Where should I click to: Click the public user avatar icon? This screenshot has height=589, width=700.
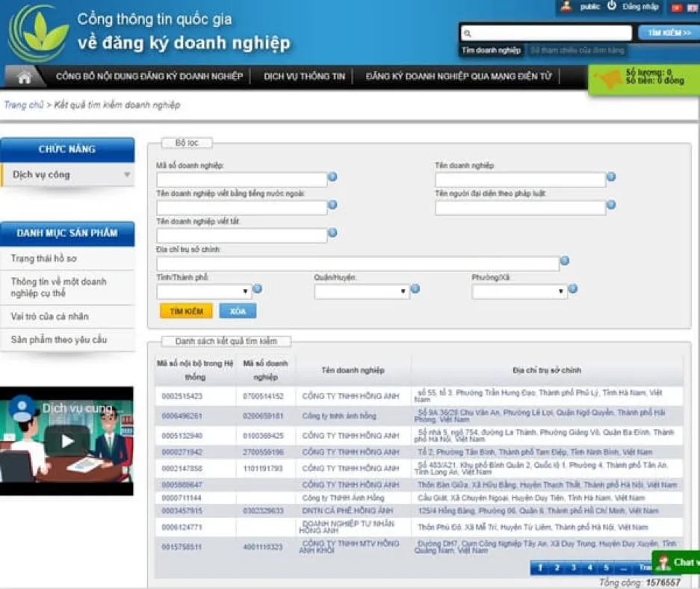(x=566, y=7)
